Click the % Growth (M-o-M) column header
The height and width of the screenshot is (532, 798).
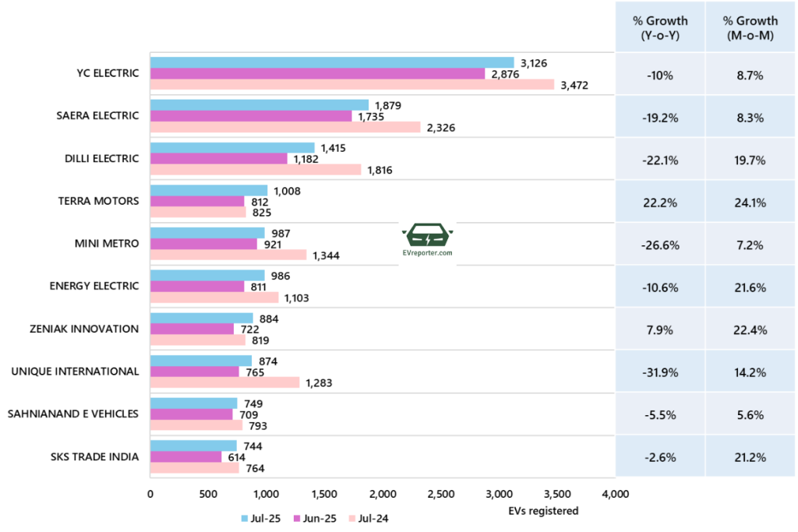tap(750, 28)
